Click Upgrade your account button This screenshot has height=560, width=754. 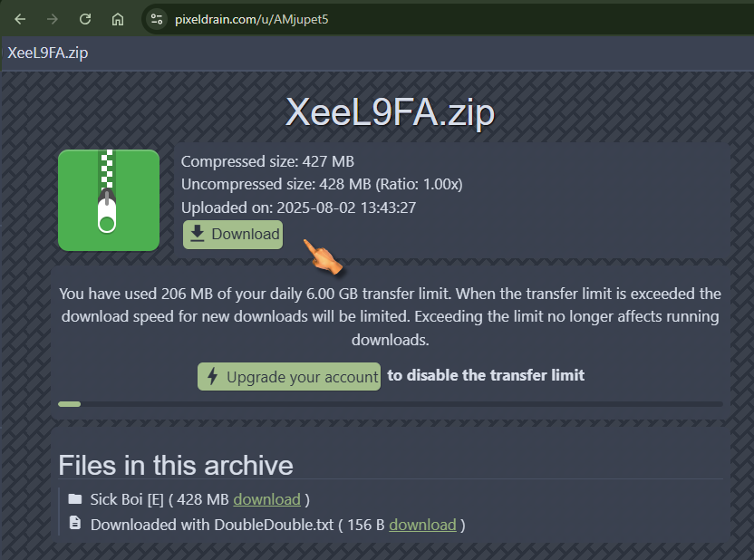click(289, 377)
